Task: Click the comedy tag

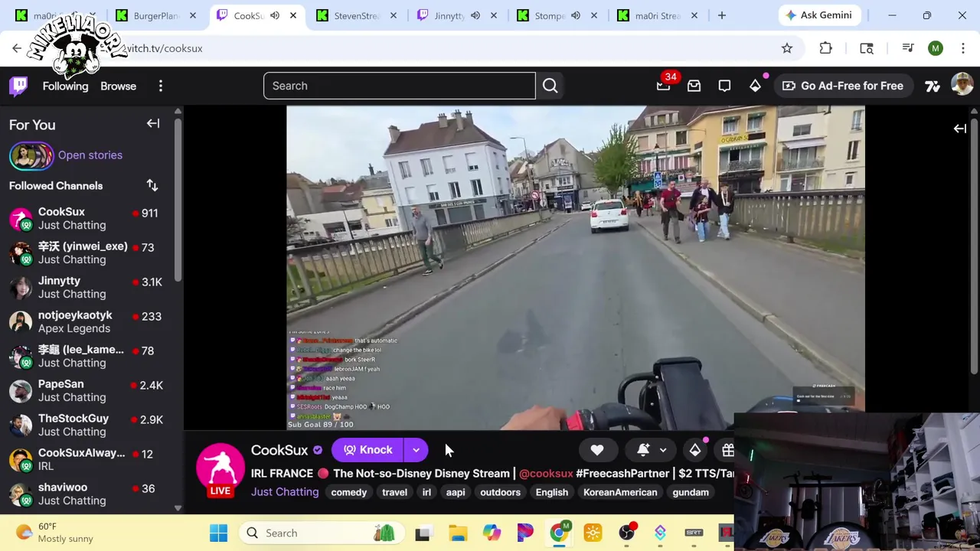Action: [349, 492]
